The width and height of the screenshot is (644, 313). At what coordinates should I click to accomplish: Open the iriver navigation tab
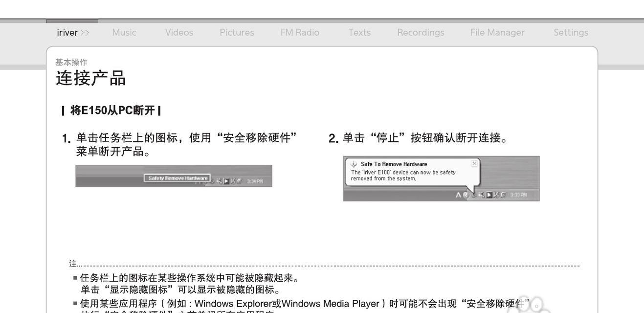click(x=73, y=33)
